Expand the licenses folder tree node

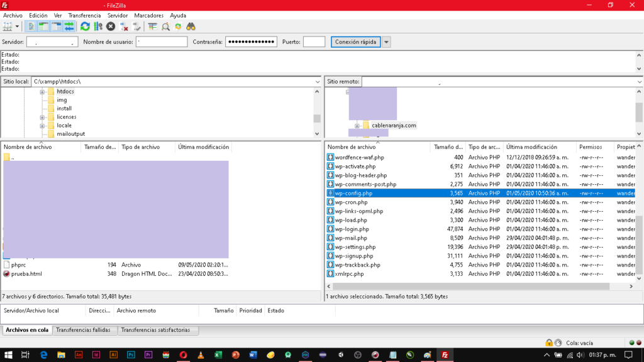pos(42,118)
